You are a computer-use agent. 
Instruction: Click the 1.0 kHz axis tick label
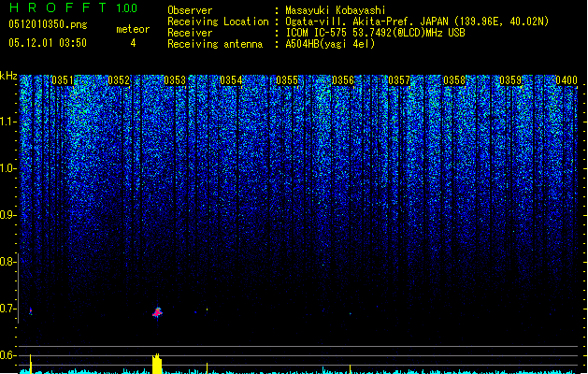pyautogui.click(x=7, y=168)
